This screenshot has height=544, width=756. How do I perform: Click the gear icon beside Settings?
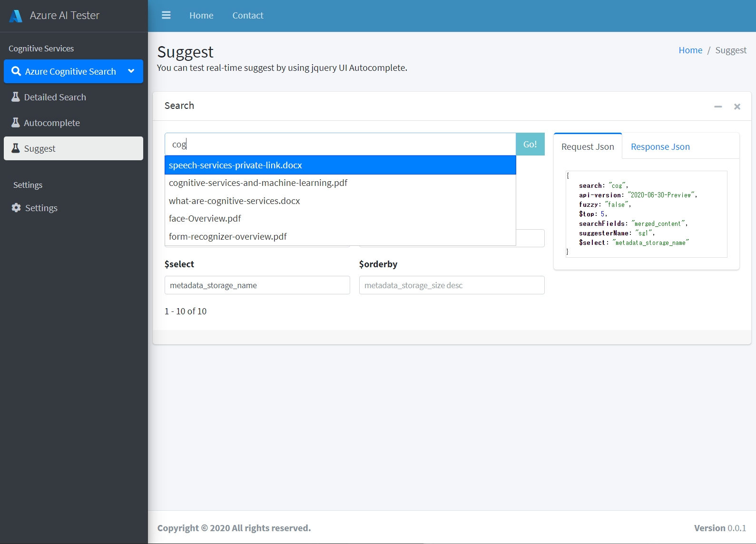(x=16, y=208)
